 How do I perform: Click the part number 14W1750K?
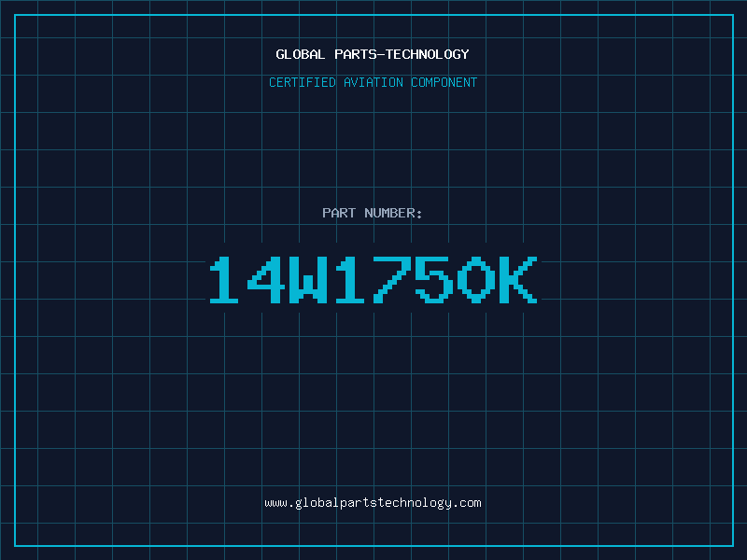point(373,280)
